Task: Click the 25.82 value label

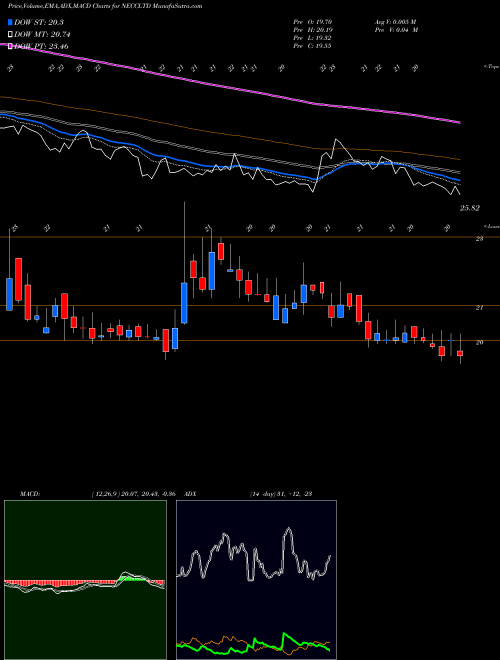Action: point(470,208)
